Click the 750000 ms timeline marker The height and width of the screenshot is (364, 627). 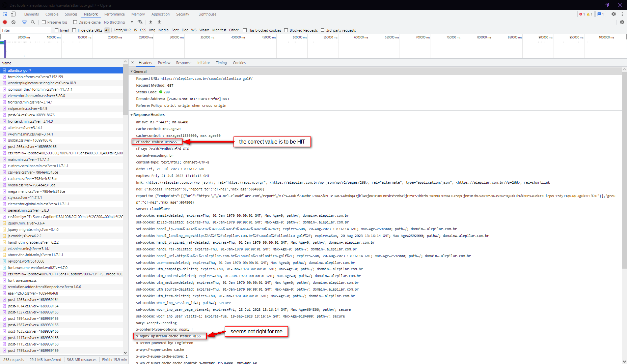point(453,37)
